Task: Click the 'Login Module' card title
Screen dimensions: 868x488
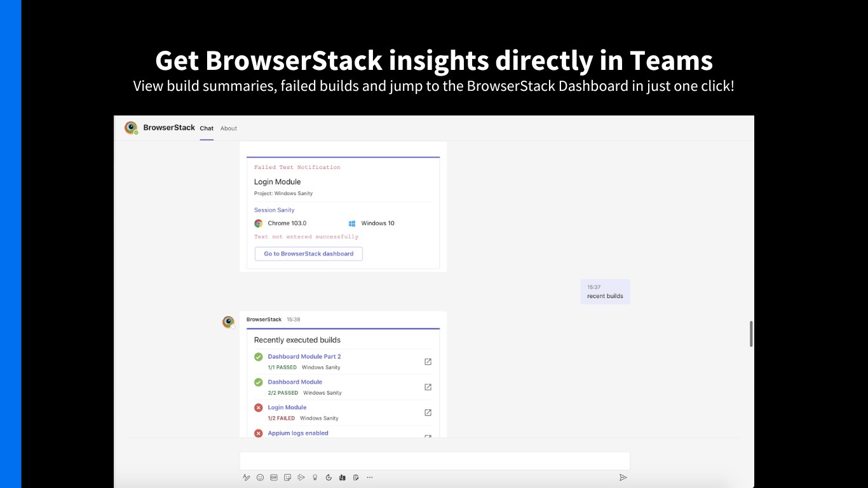Action: [x=278, y=182]
